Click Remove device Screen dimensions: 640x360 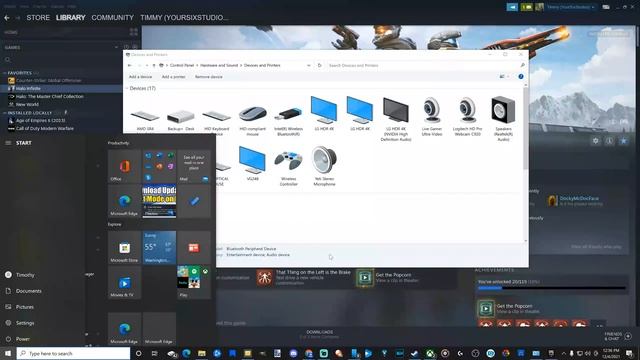[x=209, y=77]
